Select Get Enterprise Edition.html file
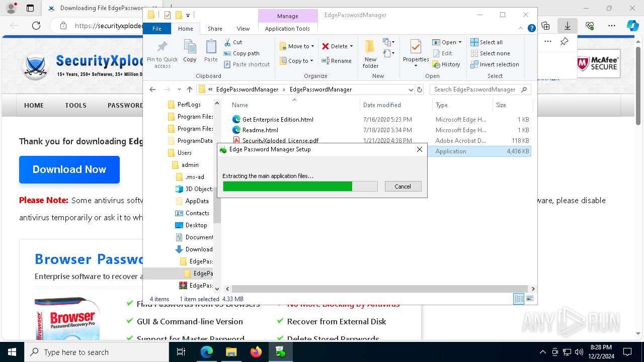Viewport: 644px width, 362px height. tap(278, 120)
